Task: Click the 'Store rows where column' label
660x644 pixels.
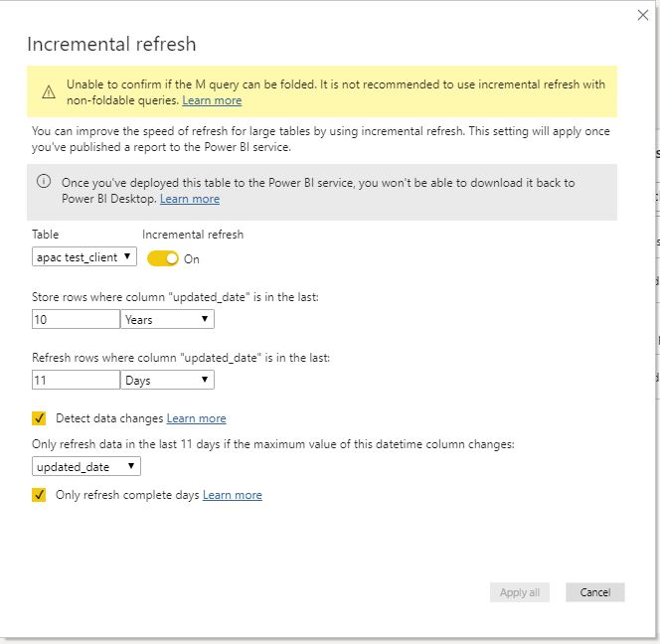Action: pyautogui.click(x=175, y=297)
